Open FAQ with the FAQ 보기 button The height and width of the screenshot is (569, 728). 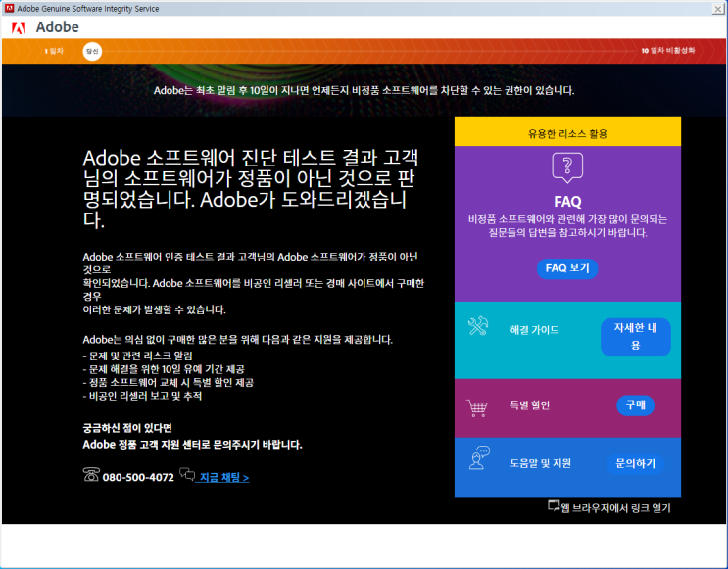pos(567,268)
